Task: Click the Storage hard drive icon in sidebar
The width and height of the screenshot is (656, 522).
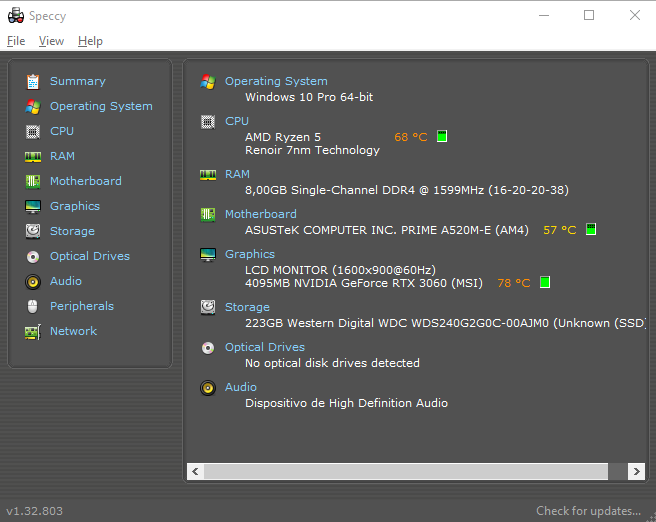Action: click(x=33, y=231)
